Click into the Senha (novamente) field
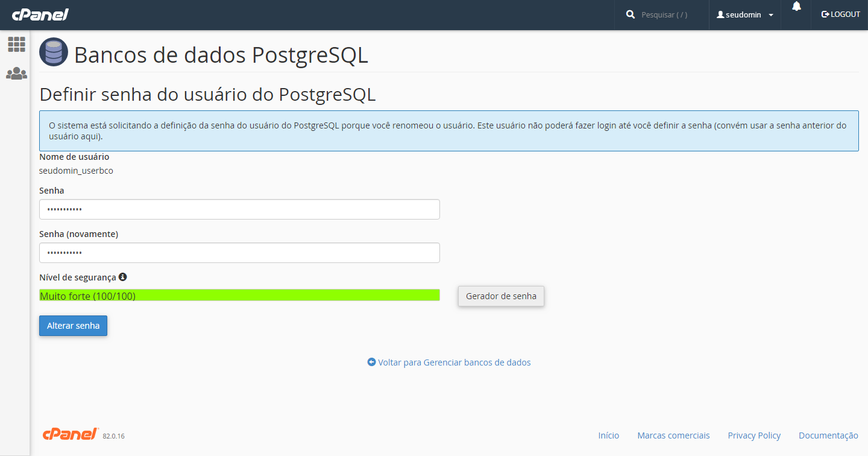 (x=239, y=253)
